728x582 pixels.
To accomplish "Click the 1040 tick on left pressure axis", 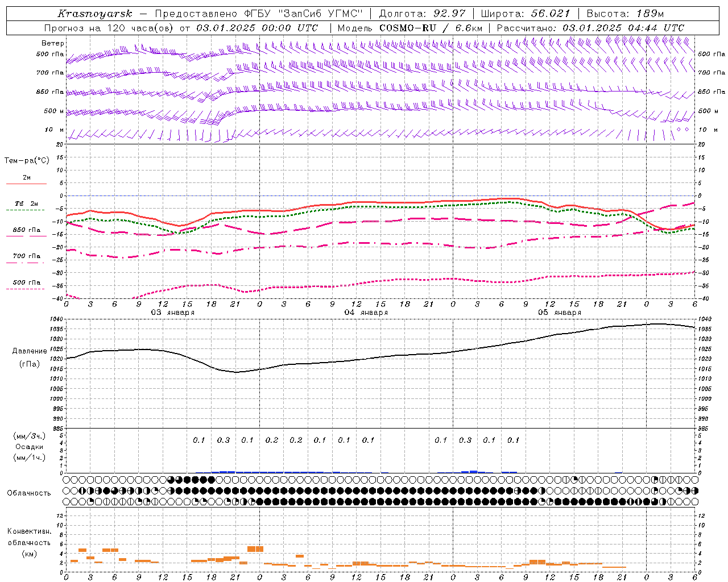I will [x=57, y=319].
